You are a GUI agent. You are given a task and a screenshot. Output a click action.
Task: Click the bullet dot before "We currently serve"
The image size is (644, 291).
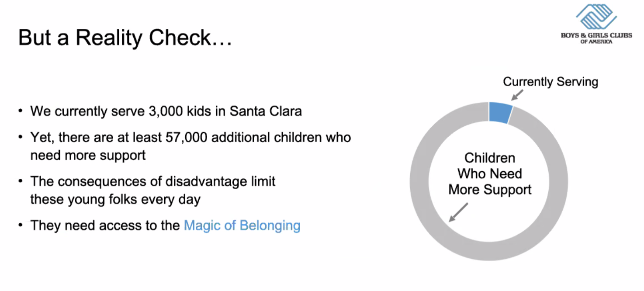[21, 111]
